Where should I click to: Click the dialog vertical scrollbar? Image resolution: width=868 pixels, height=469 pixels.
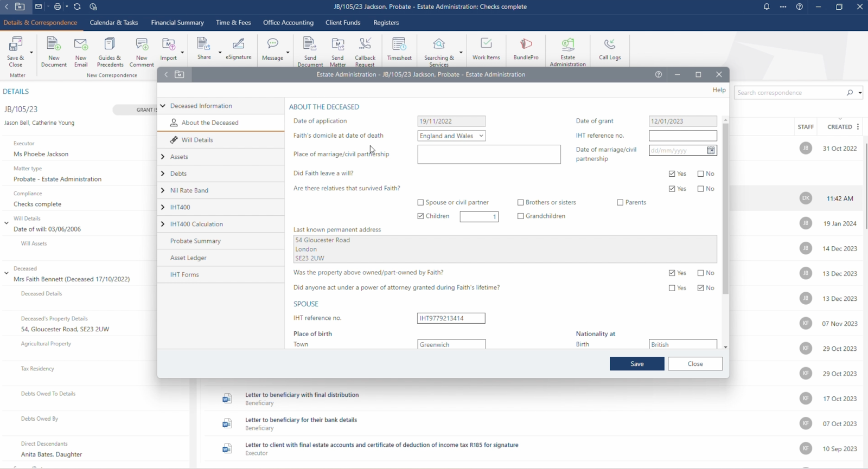(x=725, y=209)
